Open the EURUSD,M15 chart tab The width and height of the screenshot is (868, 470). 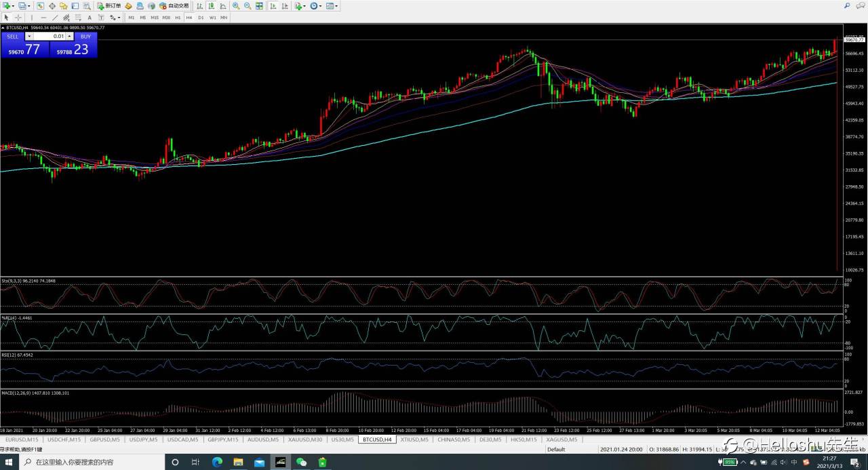pos(22,439)
